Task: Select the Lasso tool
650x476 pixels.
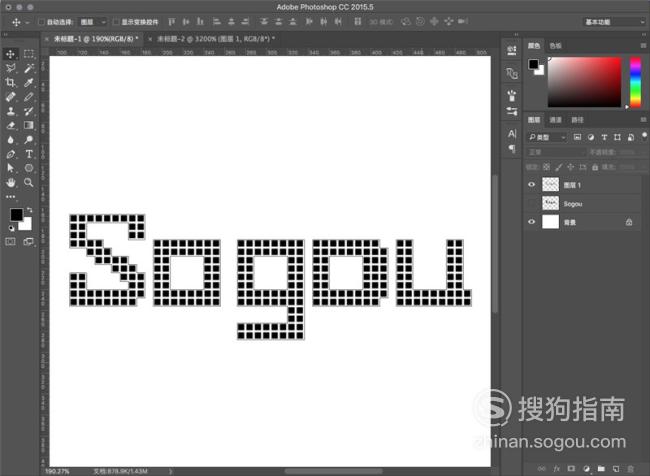Action: coord(10,68)
